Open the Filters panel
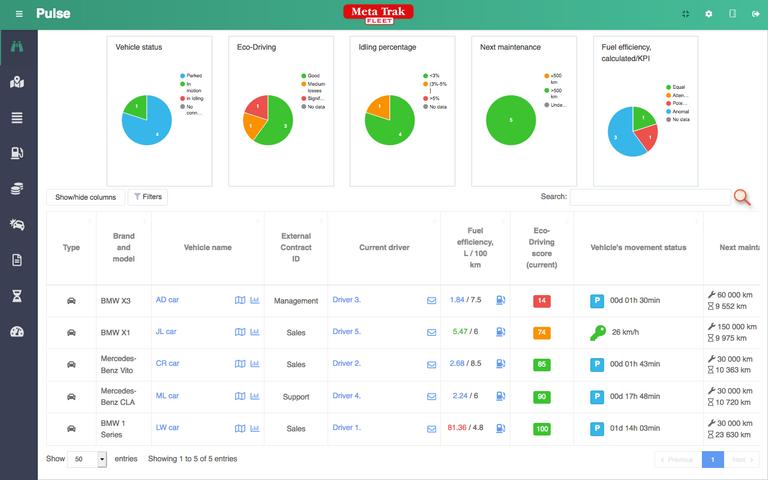Viewport: 768px width, 480px height. (x=148, y=197)
